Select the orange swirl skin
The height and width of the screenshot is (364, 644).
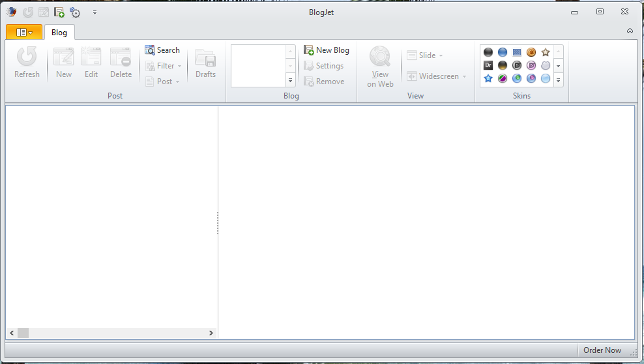point(531,52)
